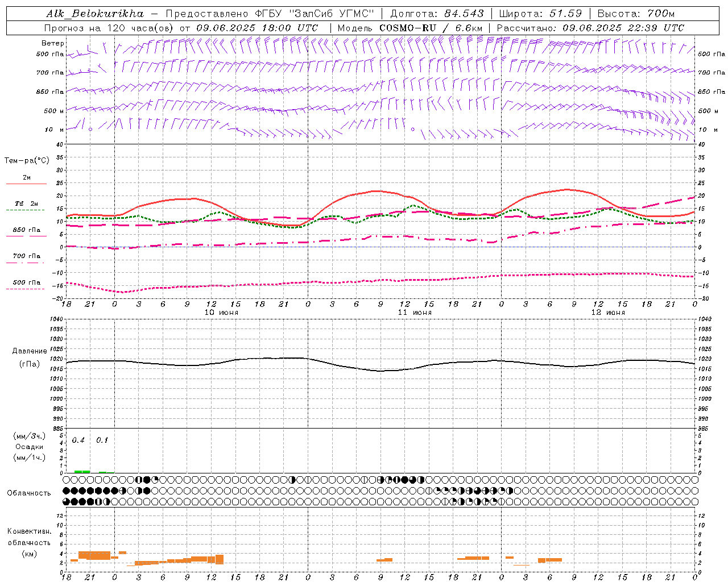Click the Тем-ра(°C) axis title

tap(27, 161)
